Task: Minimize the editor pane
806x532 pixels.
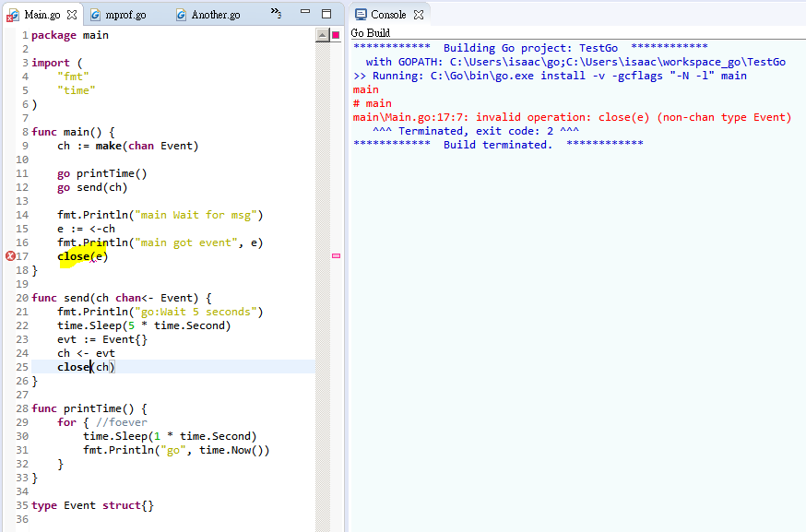Action: (x=305, y=14)
